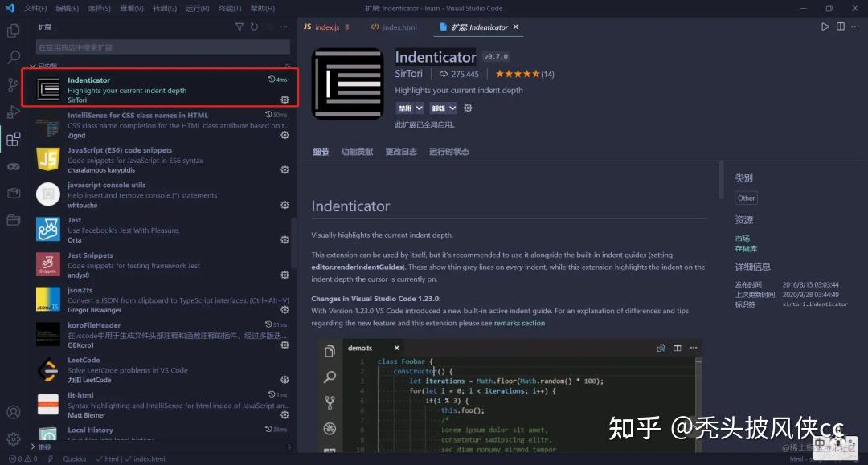Open the 编辑(E) Edit menu
868x465 pixels.
click(x=68, y=8)
